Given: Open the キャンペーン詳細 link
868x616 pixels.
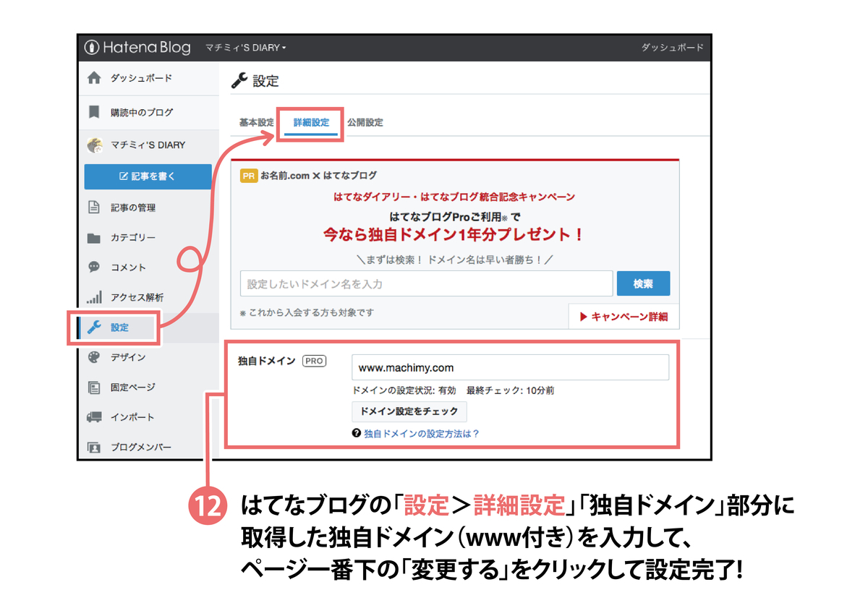Looking at the screenshot, I should tap(624, 317).
